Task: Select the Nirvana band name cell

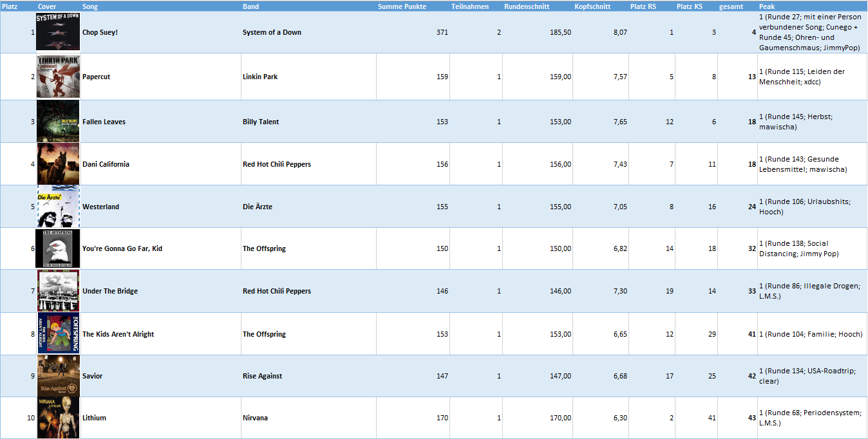Action: [309, 418]
